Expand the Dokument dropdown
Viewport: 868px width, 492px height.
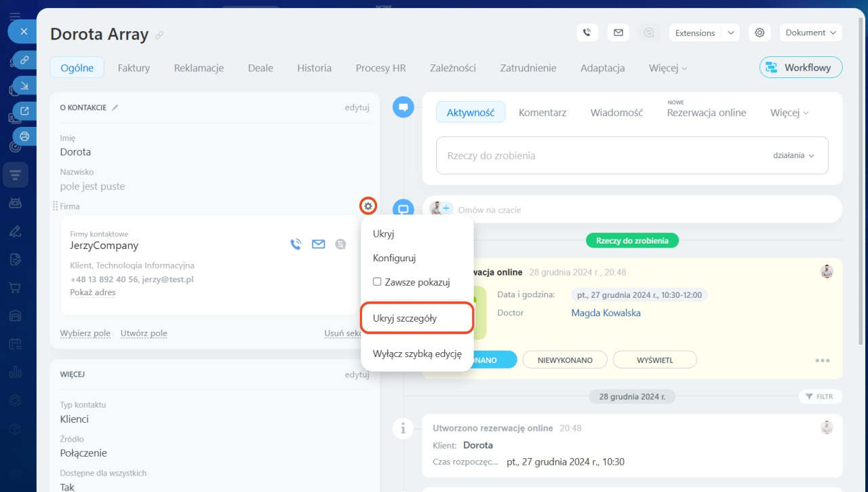tap(810, 33)
